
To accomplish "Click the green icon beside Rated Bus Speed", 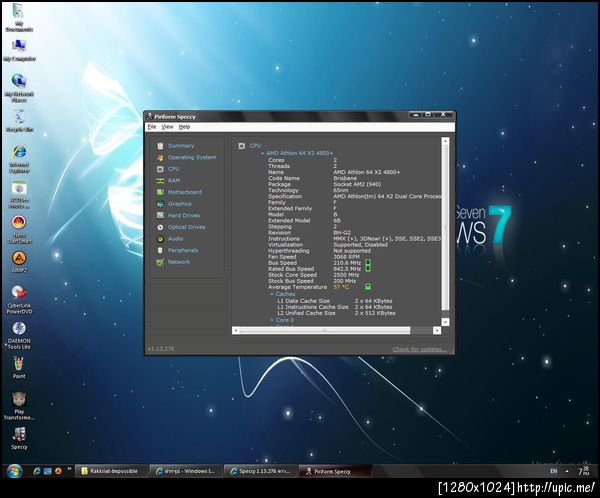I will point(368,268).
